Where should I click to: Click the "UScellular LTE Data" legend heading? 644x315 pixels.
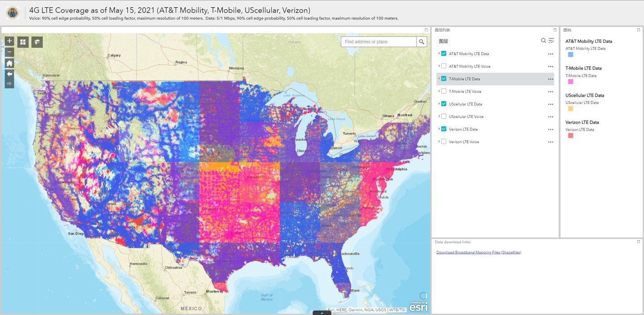[x=585, y=95]
